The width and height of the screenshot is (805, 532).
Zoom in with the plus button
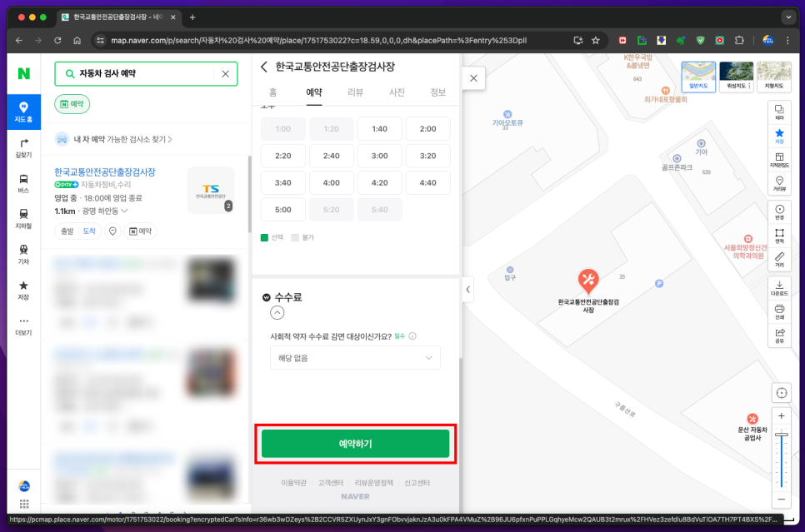[x=782, y=416]
